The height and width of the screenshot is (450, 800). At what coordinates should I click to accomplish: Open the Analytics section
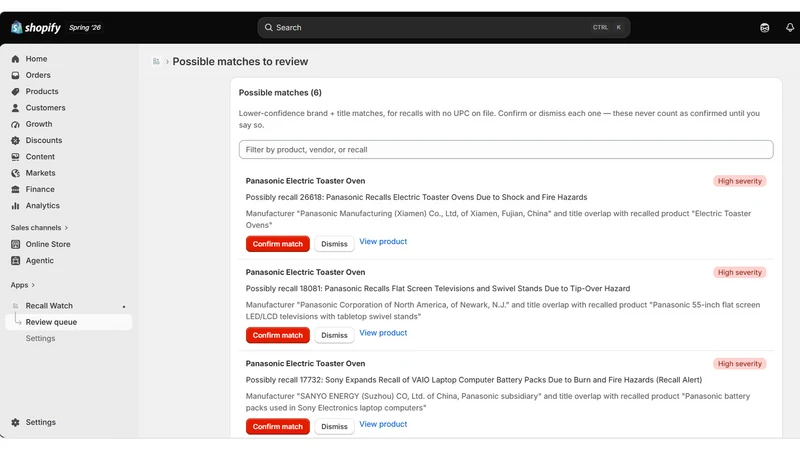click(x=42, y=206)
